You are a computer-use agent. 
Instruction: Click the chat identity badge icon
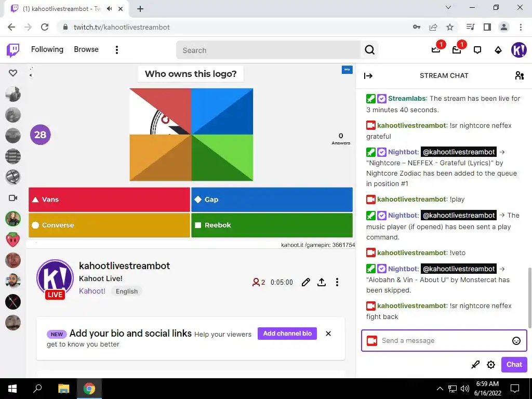tap(372, 341)
